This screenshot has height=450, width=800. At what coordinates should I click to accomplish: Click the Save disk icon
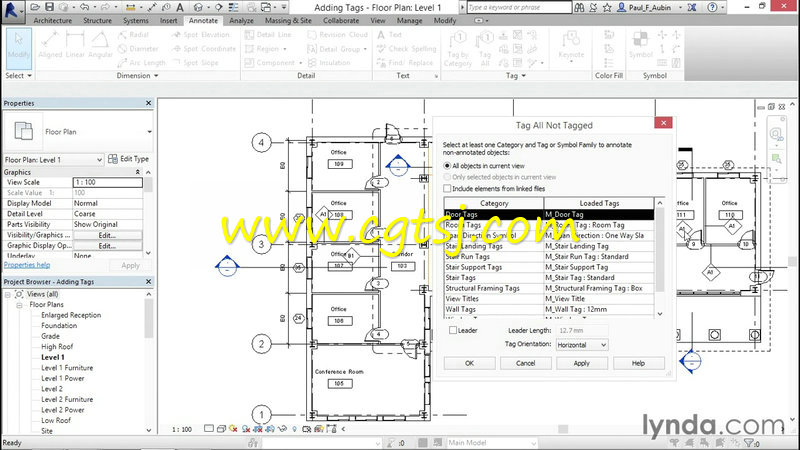pyautogui.click(x=49, y=7)
